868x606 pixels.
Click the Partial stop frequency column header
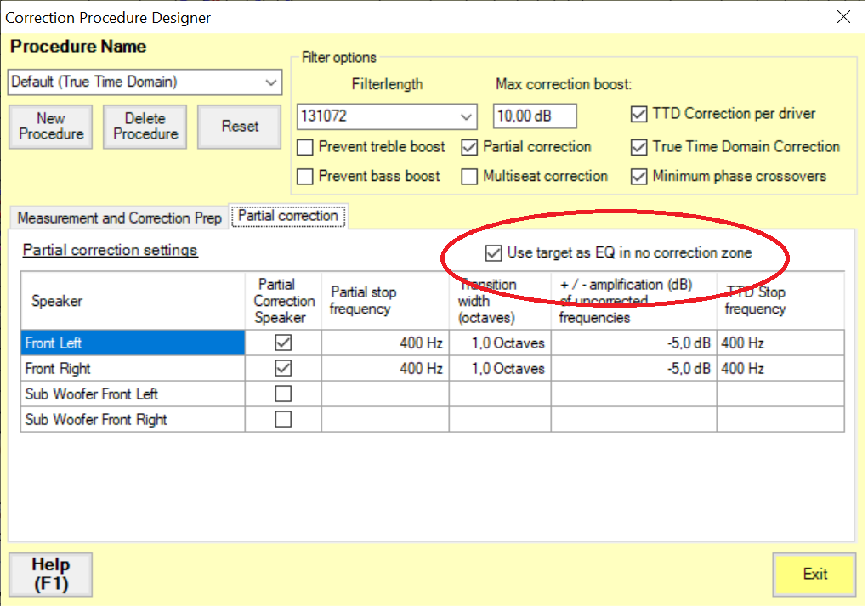point(385,301)
